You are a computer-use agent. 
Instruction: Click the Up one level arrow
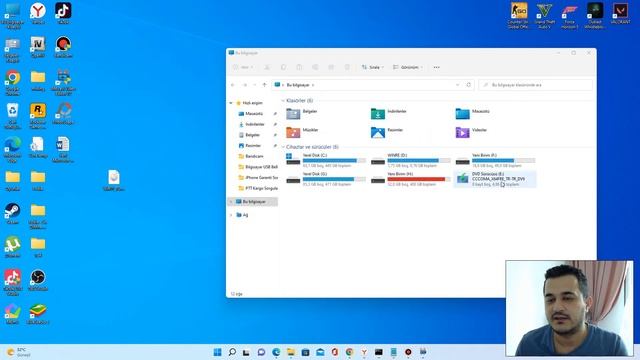(264, 85)
